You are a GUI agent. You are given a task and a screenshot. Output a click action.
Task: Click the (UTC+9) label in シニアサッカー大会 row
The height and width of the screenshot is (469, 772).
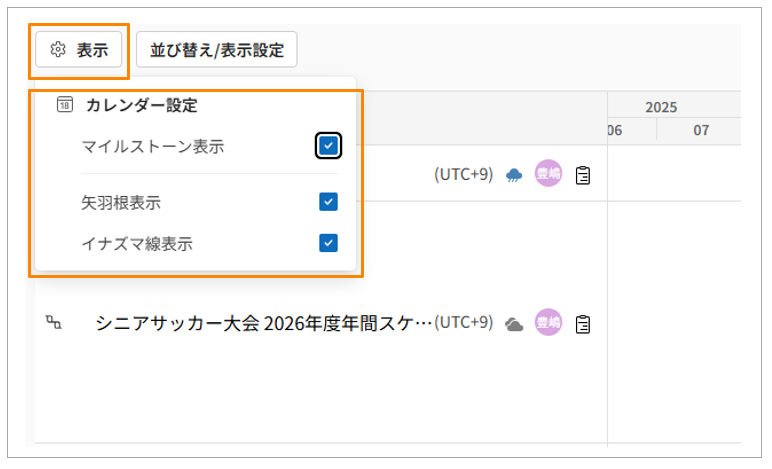tap(463, 322)
